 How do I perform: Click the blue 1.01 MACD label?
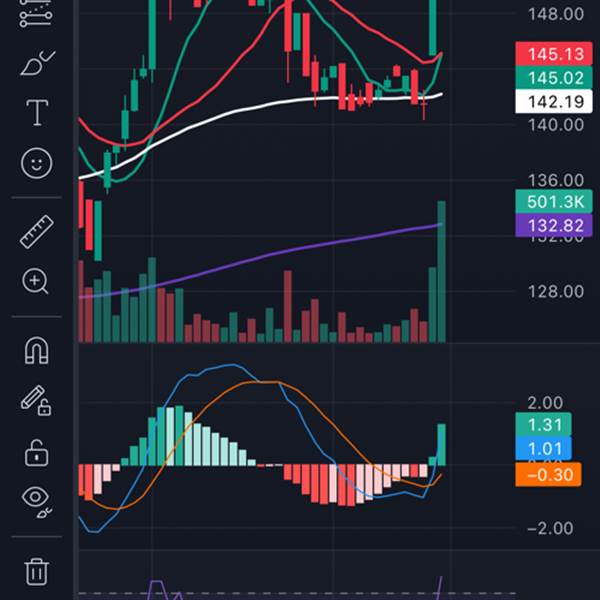pos(543,448)
